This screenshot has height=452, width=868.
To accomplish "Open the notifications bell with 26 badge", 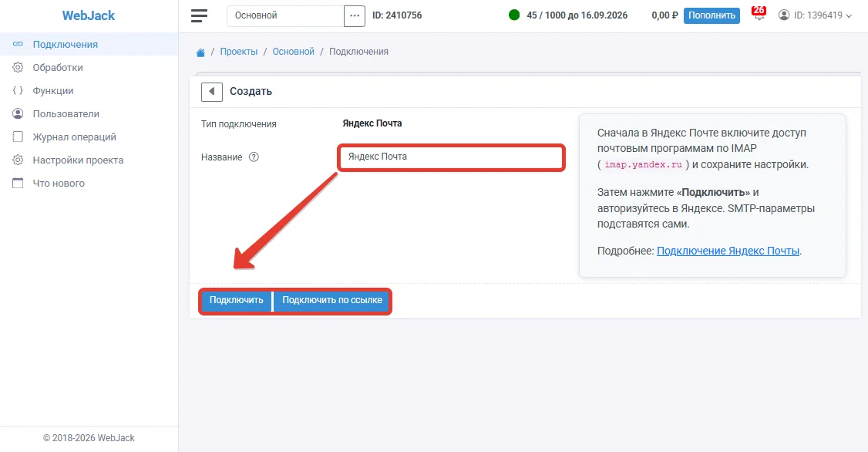I will tap(759, 15).
